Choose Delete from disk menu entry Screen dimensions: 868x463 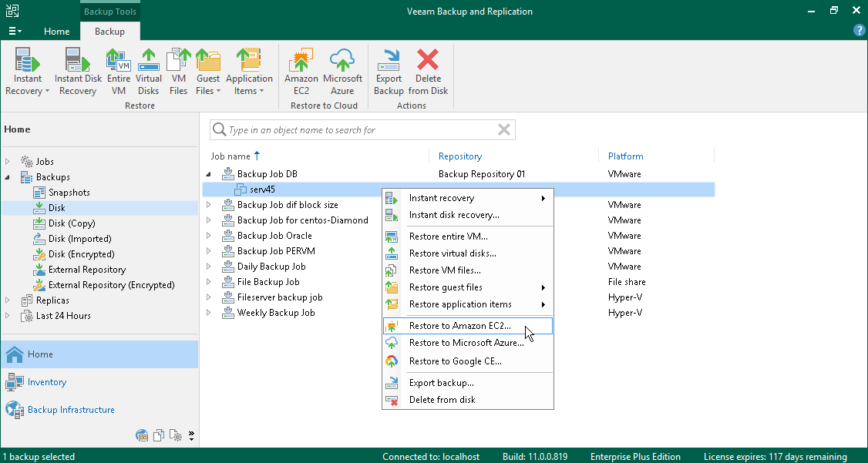pyautogui.click(x=468, y=400)
